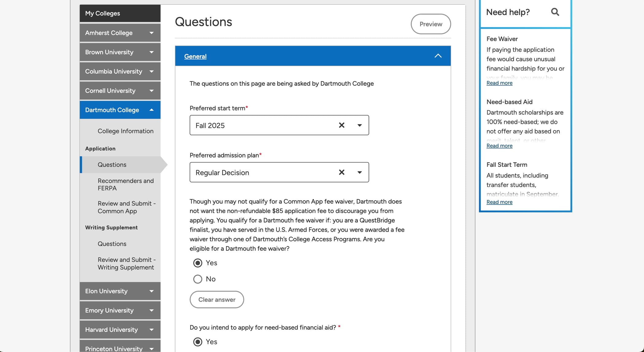The height and width of the screenshot is (352, 644).
Task: Click the Clear answer button
Action: tap(217, 299)
